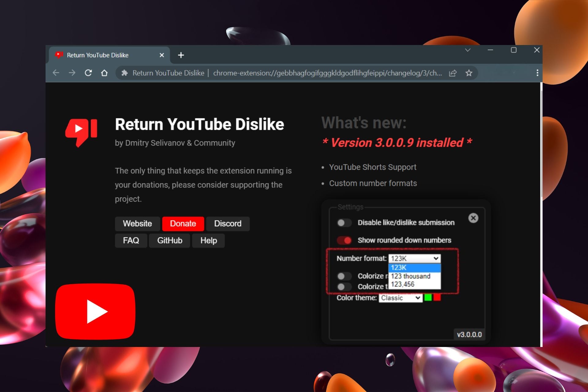The height and width of the screenshot is (392, 588).
Task: Enable Disable like/dislike submission toggle
Action: pos(344,223)
